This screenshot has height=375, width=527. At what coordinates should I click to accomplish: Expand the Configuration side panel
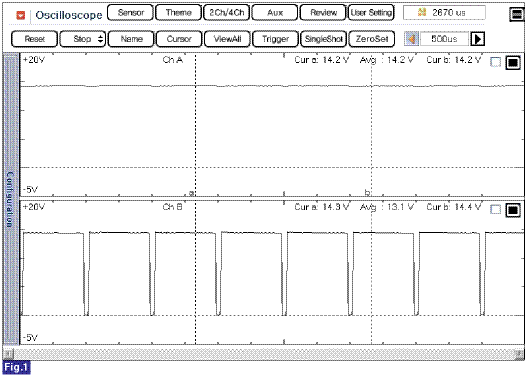[x=11, y=199]
